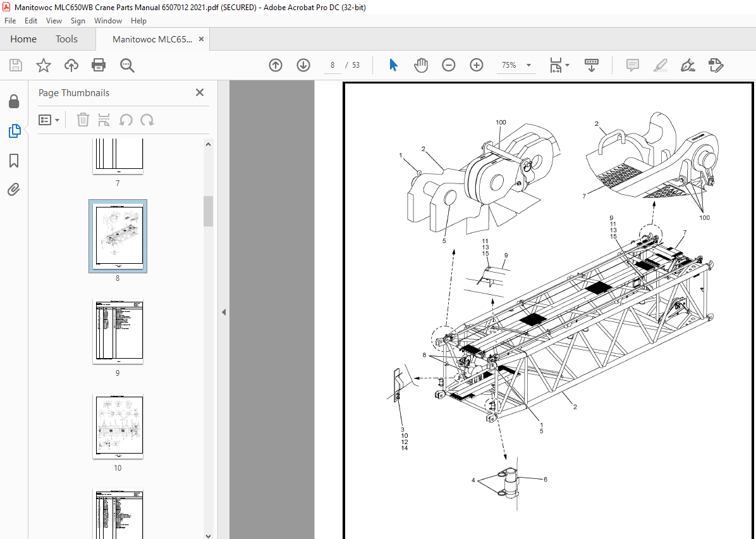
Task: Open the File menu
Action: pos(10,21)
